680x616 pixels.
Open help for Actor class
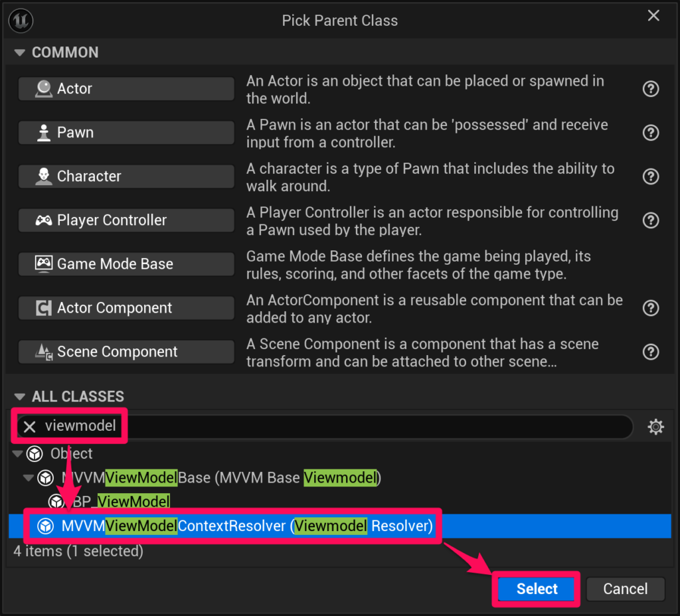pyautogui.click(x=651, y=89)
